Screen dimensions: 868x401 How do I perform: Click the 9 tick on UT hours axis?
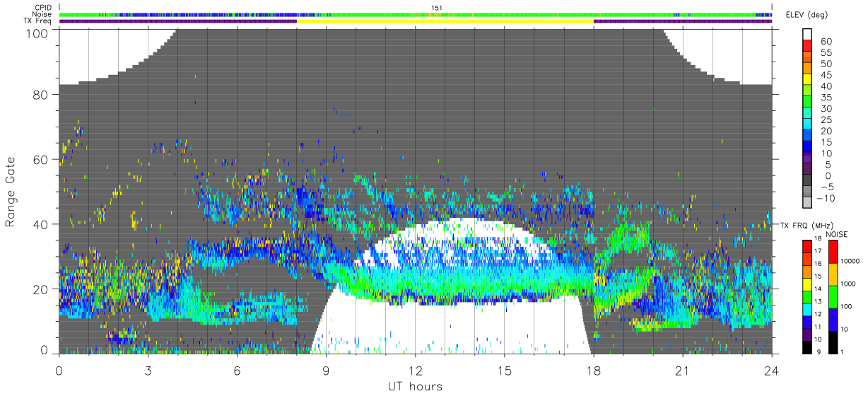pos(327,370)
